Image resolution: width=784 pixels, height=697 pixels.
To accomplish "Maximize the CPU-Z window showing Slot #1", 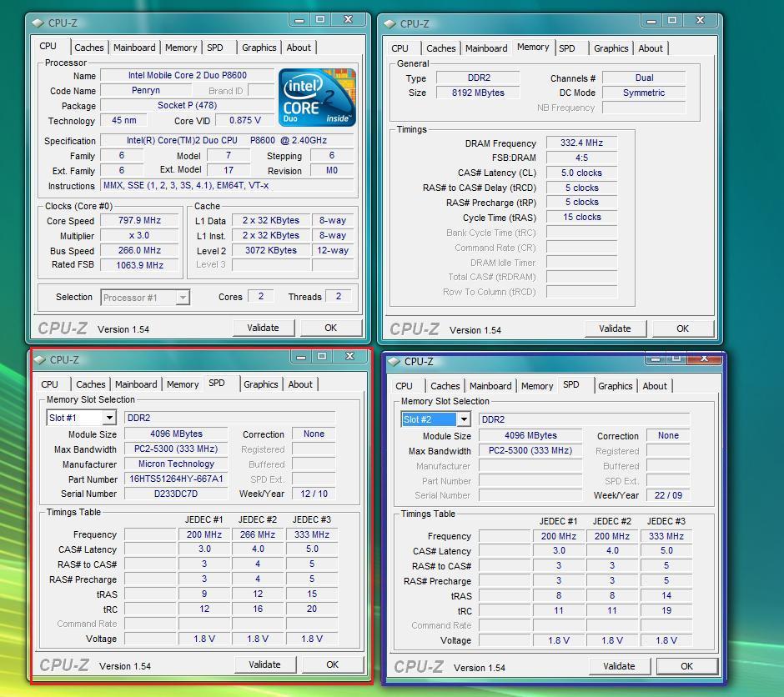I will point(322,356).
